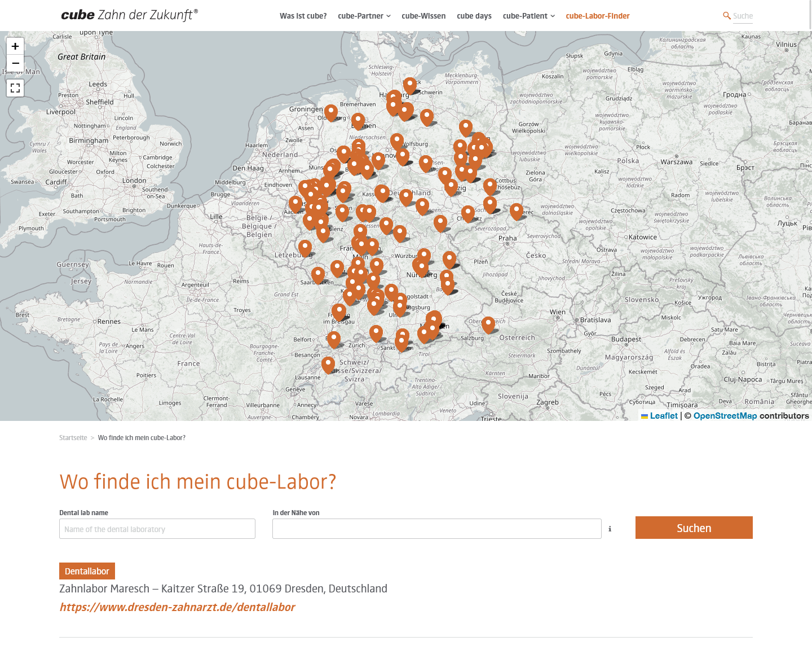Viewport: 812px width, 650px height.
Task: Click the Suche search field in header
Action: [743, 16]
